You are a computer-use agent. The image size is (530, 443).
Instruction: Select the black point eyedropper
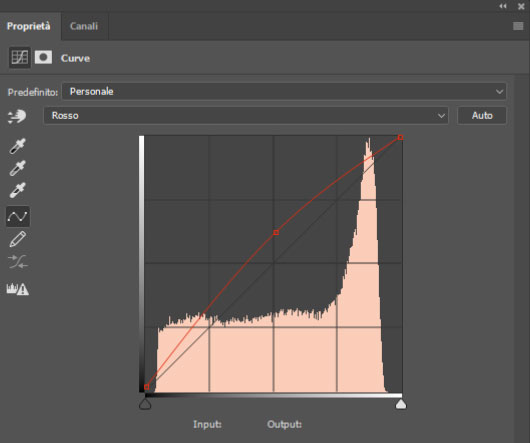17,146
